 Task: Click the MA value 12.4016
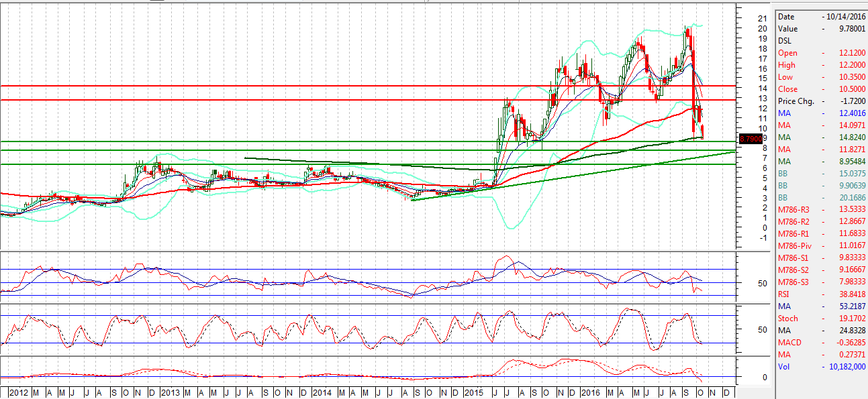pos(851,113)
